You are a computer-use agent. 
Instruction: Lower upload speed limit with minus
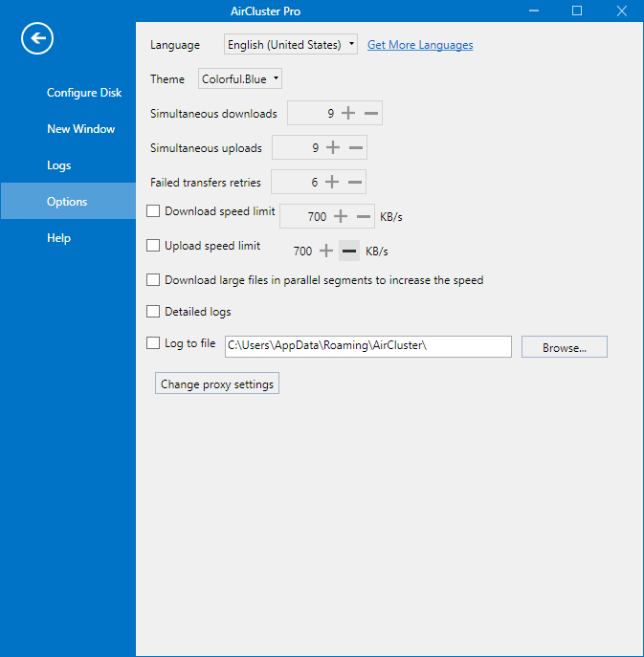coord(349,251)
